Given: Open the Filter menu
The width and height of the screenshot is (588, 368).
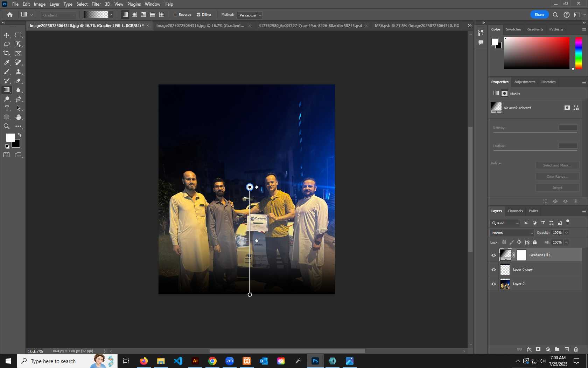Looking at the screenshot, I should pyautogui.click(x=96, y=4).
